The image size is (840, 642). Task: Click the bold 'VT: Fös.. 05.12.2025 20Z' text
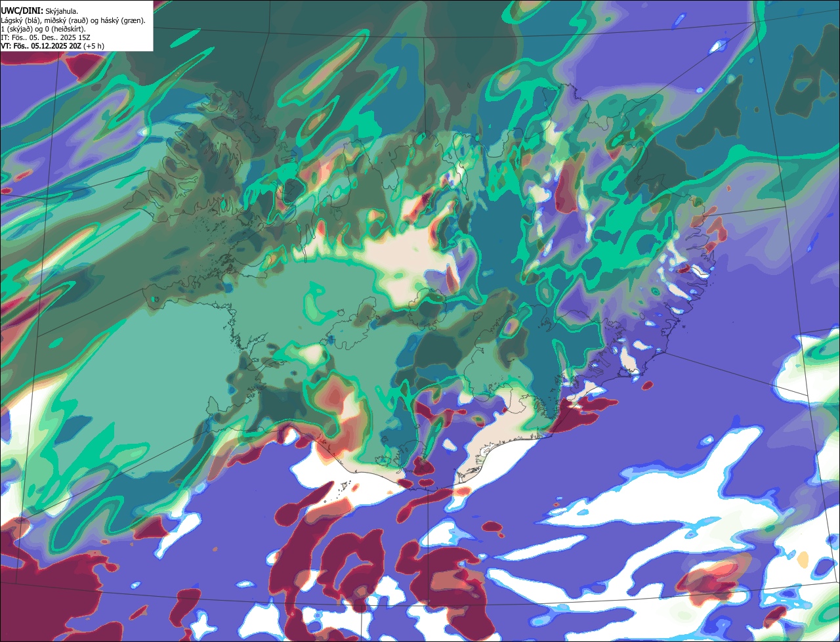(x=41, y=46)
